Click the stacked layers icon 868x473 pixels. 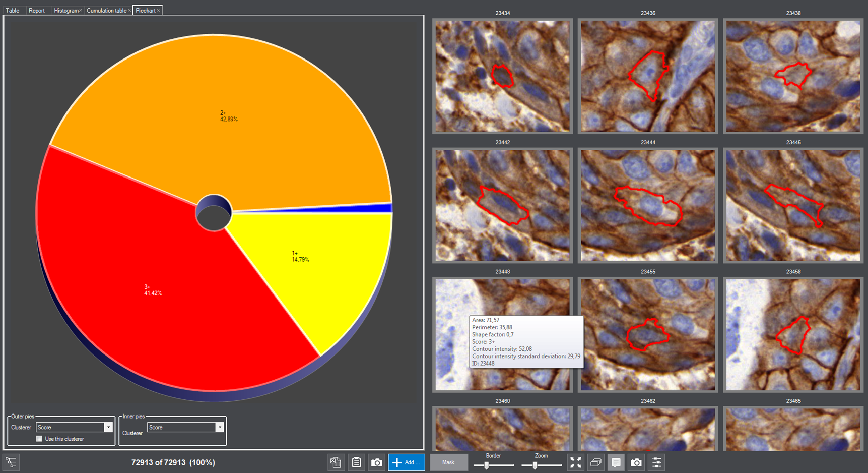596,462
